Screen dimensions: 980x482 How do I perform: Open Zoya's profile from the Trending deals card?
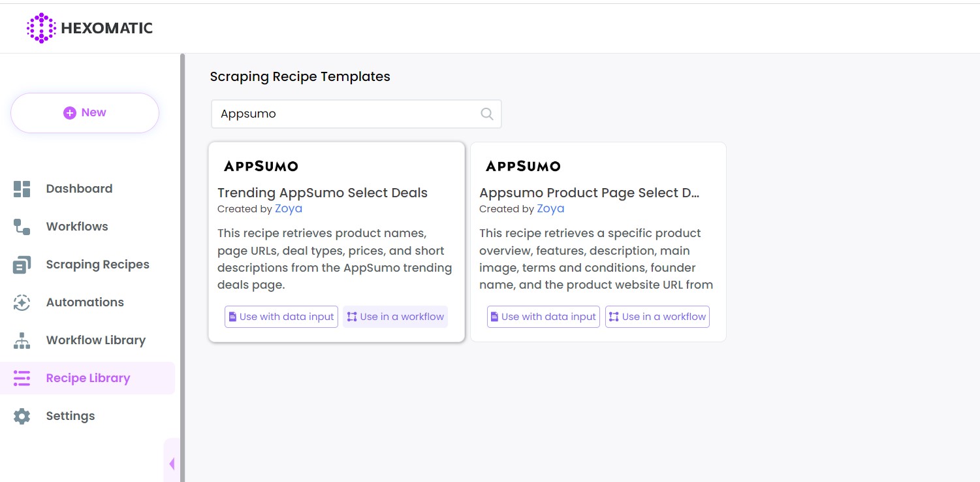click(x=288, y=208)
